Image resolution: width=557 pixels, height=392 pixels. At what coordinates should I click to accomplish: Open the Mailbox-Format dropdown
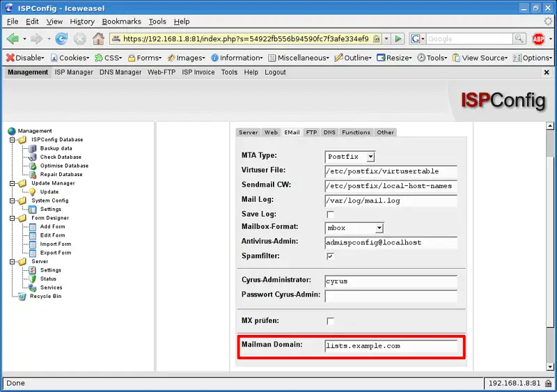[354, 228]
